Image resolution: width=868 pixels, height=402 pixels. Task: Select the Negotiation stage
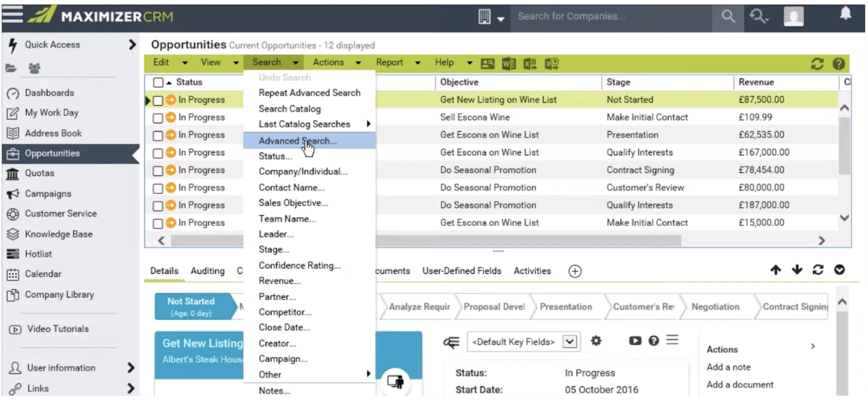pos(715,307)
